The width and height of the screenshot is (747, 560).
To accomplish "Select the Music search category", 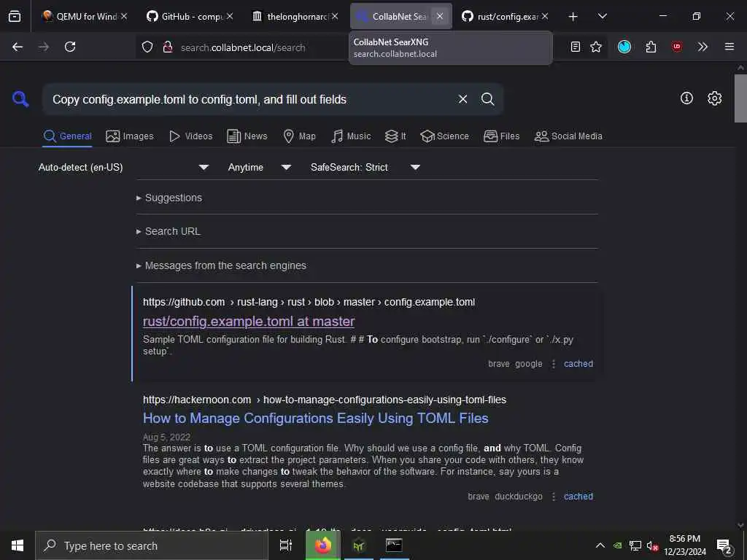I will pos(351,136).
